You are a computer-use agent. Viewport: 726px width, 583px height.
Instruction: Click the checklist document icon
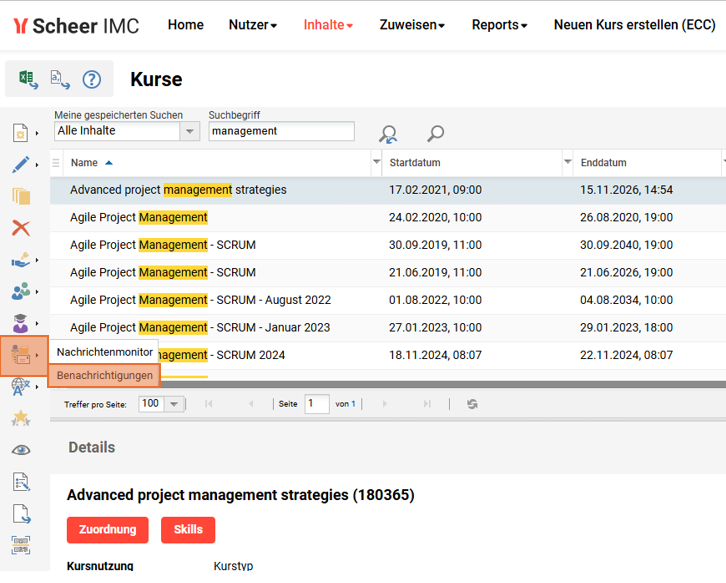point(21,482)
